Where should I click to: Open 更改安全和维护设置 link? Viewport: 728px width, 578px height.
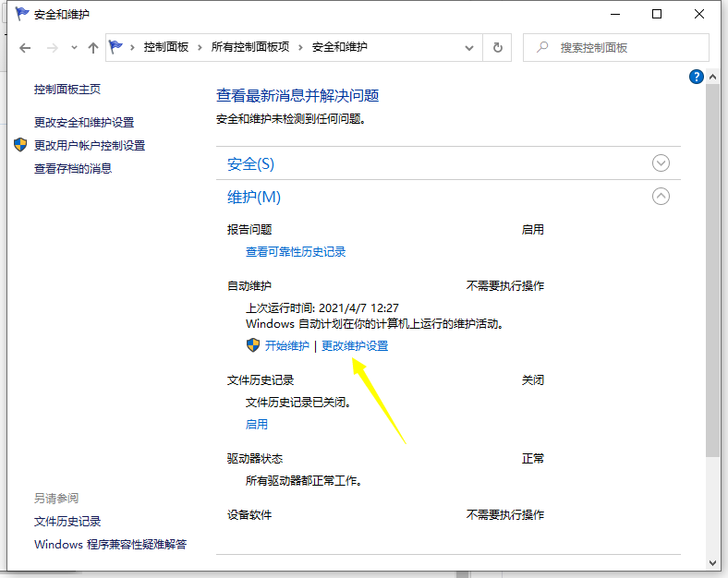[84, 123]
